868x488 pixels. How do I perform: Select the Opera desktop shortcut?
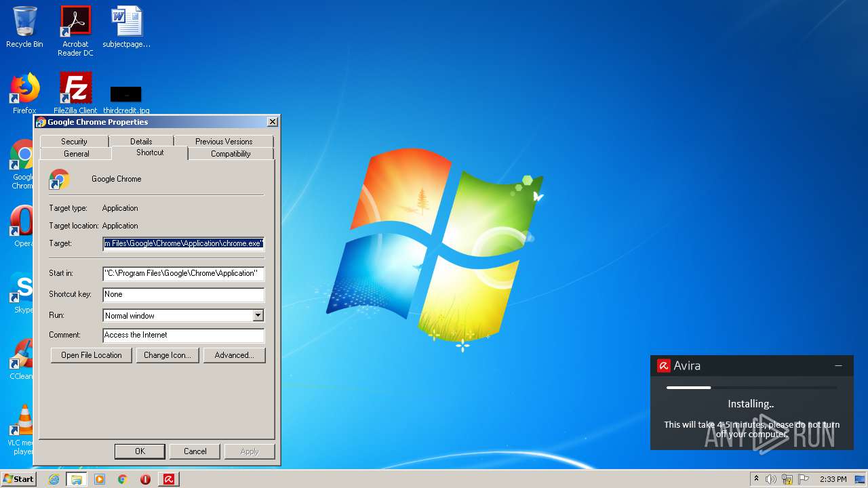(21, 226)
